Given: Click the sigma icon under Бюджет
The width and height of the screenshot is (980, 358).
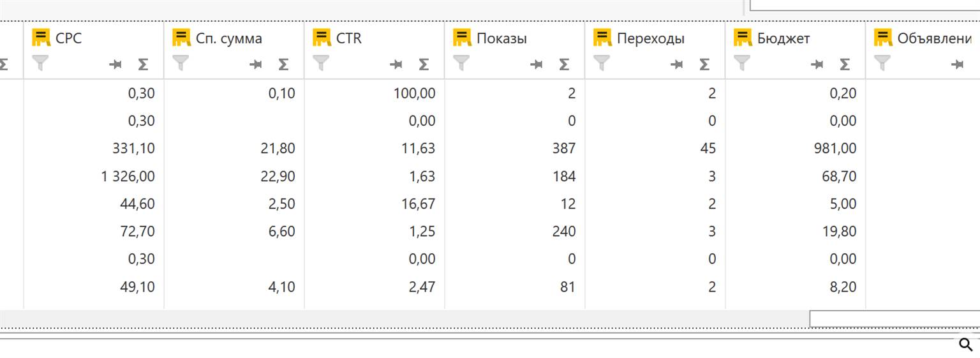Looking at the screenshot, I should click(845, 64).
